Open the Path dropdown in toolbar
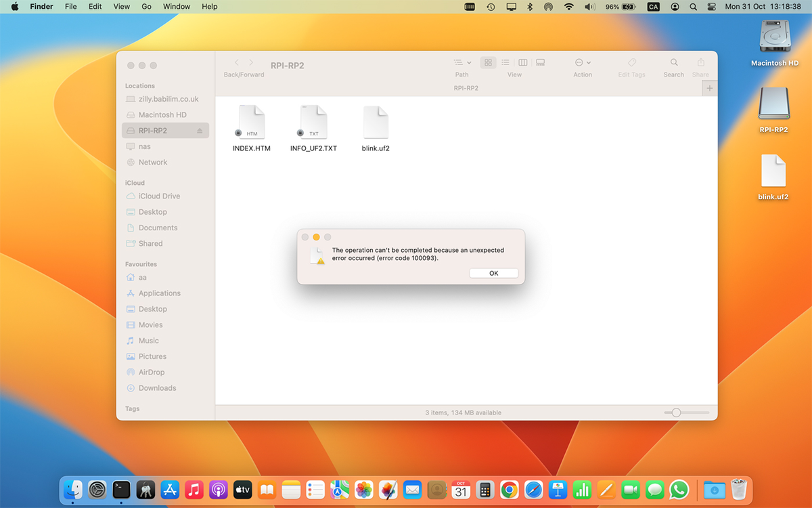Screen dimensions: 812x508 (x=462, y=62)
